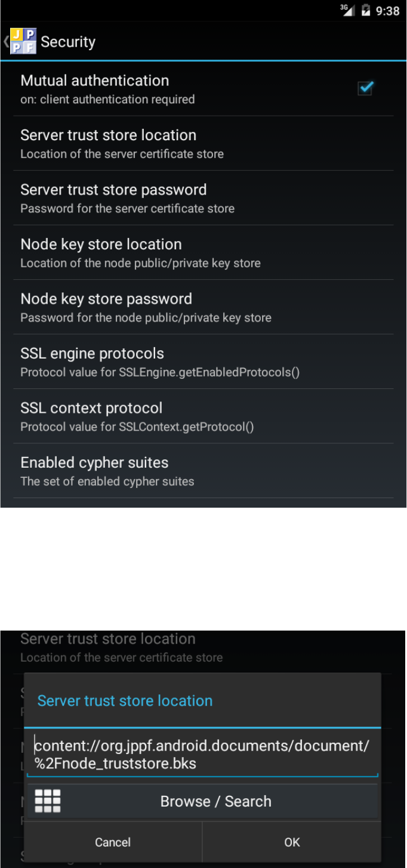
Task: Open Server trust store password setting
Action: pos(203,198)
